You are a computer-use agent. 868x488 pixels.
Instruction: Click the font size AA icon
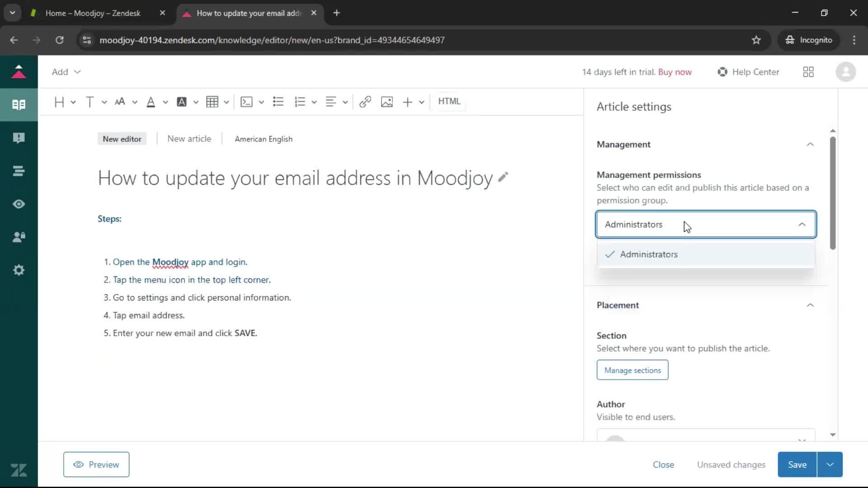pyautogui.click(x=120, y=102)
